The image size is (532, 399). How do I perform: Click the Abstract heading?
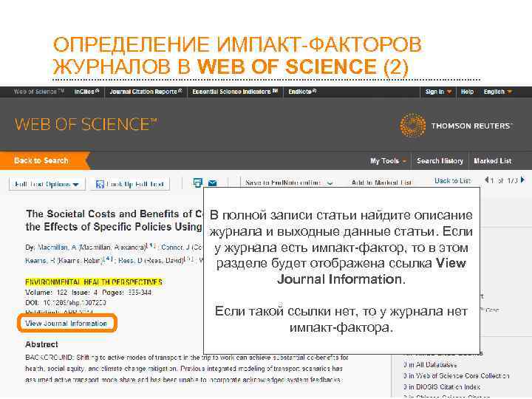click(x=41, y=344)
